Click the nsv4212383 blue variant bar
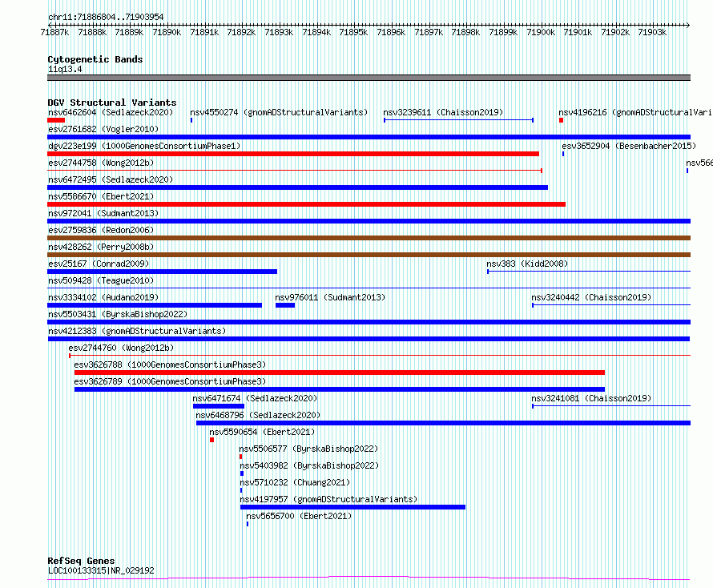The image size is (713, 588). [x=369, y=339]
